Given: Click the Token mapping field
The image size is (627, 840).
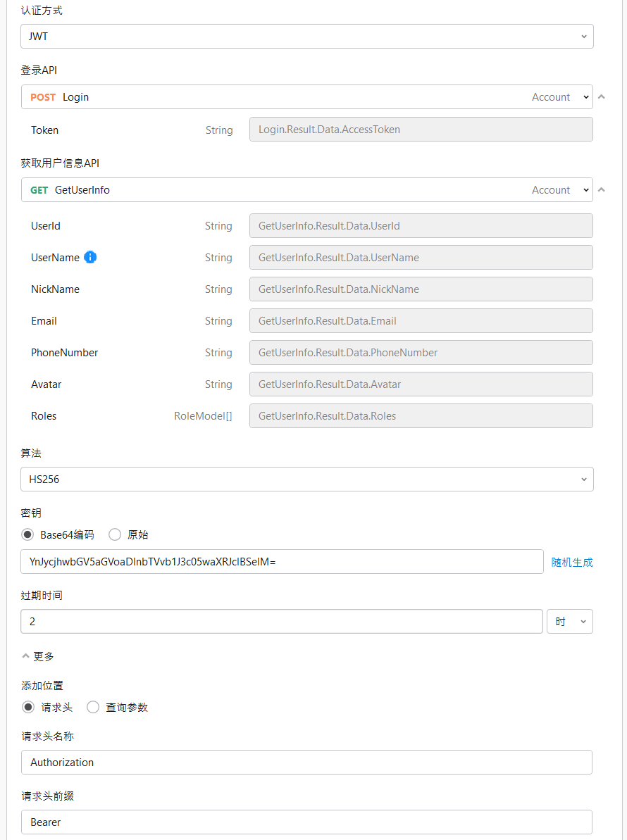Looking at the screenshot, I should (x=421, y=130).
